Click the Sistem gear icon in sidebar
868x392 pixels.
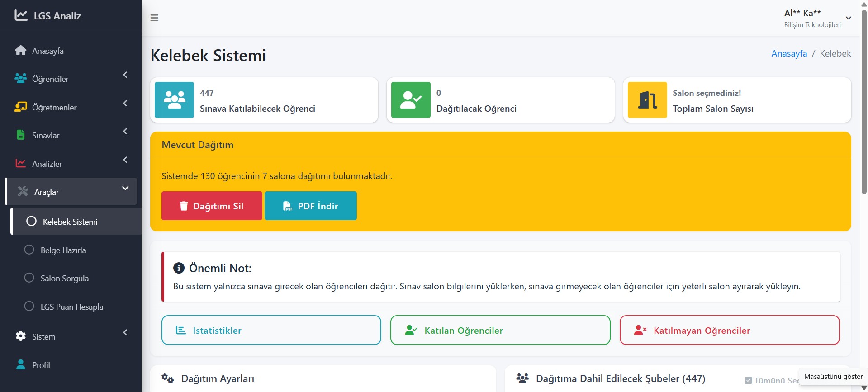[20, 336]
